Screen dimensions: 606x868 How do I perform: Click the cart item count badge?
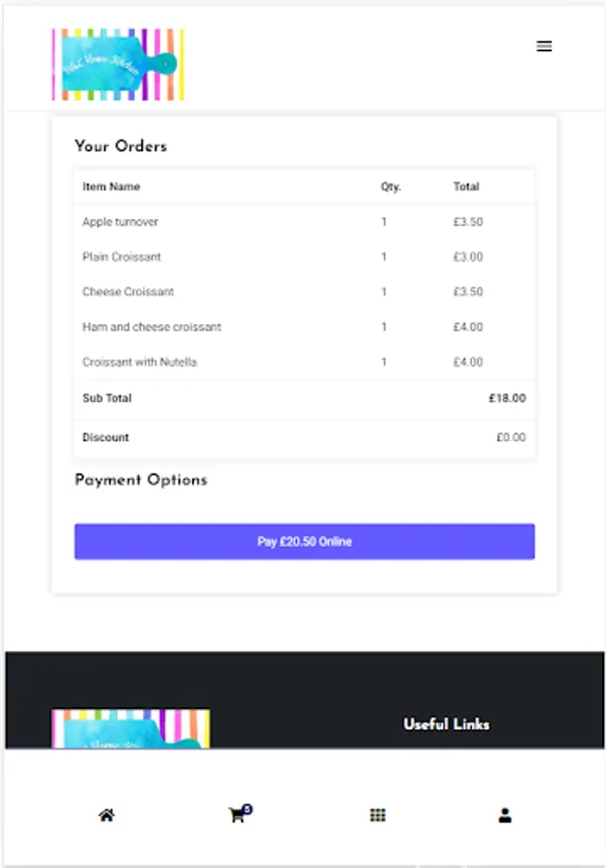tap(247, 809)
